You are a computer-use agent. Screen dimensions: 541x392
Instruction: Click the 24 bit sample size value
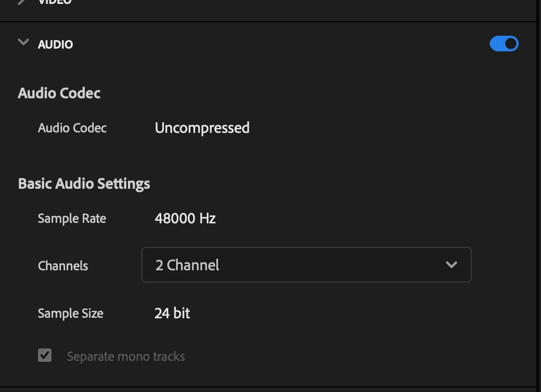point(172,313)
